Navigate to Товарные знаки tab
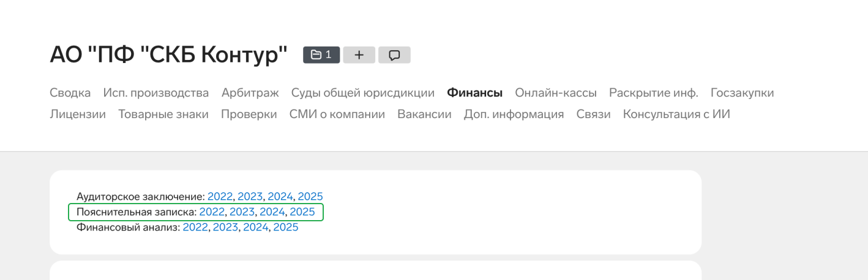Viewport: 868px width, 280px height. point(163,114)
